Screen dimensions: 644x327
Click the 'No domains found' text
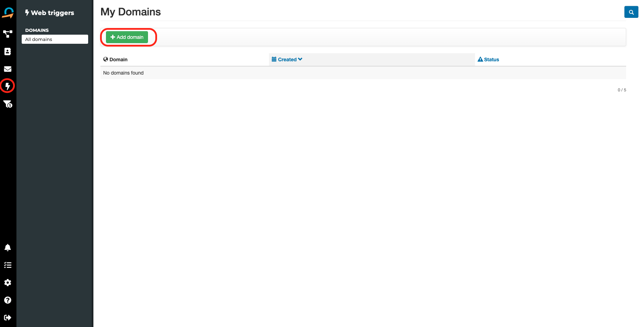click(x=123, y=73)
